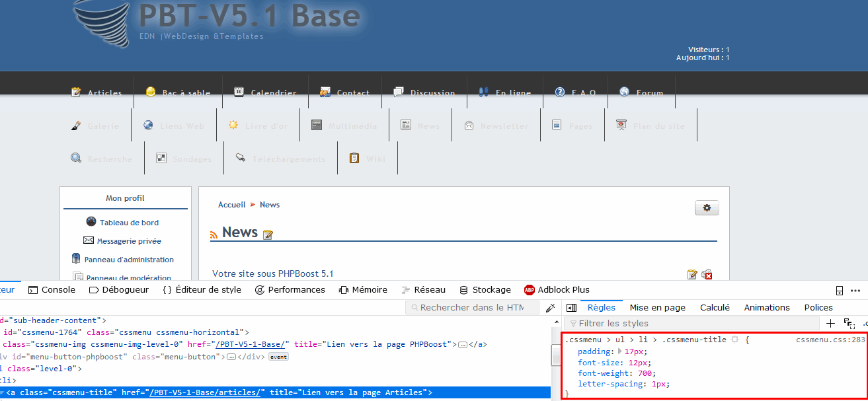
Task: Open the Sondages menu link
Action: pos(192,159)
